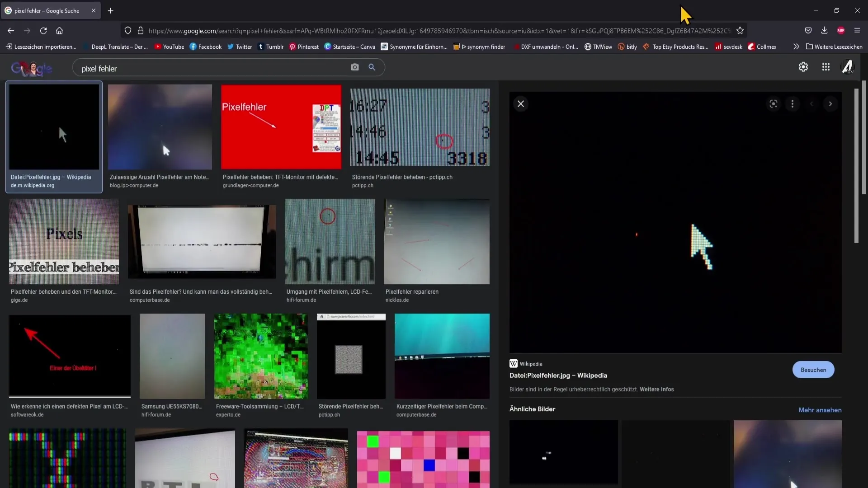The height and width of the screenshot is (488, 868).
Task: Open the red arrow softwareok.de thumbnail
Action: tap(70, 356)
